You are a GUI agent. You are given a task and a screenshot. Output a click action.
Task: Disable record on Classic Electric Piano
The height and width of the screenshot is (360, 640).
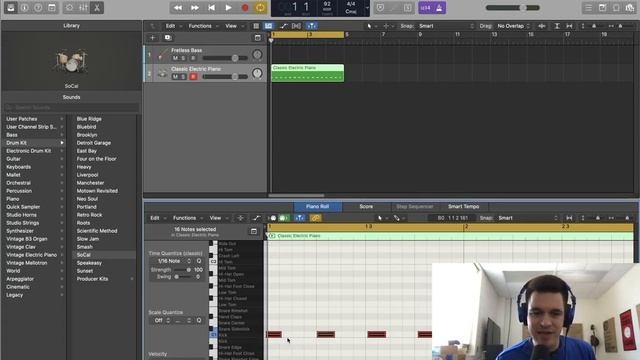pyautogui.click(x=193, y=77)
